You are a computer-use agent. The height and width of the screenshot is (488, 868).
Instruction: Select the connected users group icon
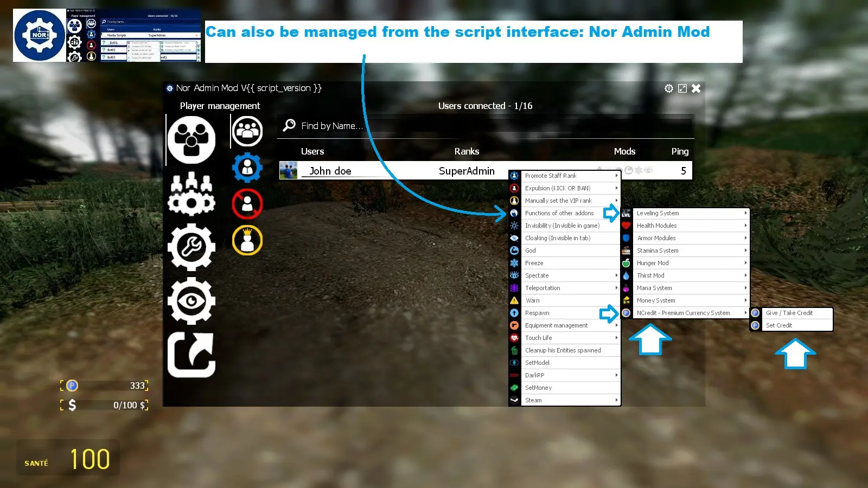pyautogui.click(x=247, y=131)
